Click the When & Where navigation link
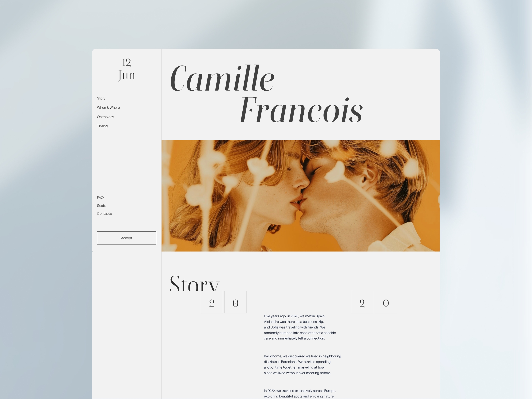Viewport: 532px width, 399px height. 108,107
